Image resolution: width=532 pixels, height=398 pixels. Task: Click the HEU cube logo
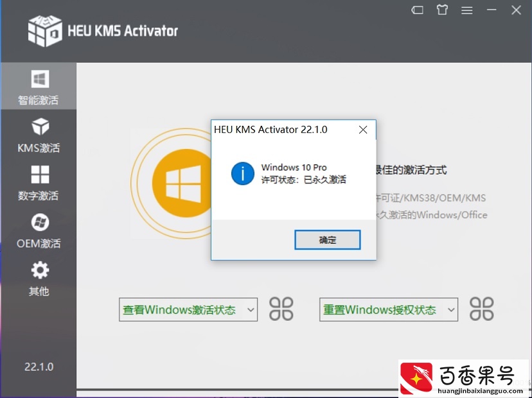click(45, 31)
